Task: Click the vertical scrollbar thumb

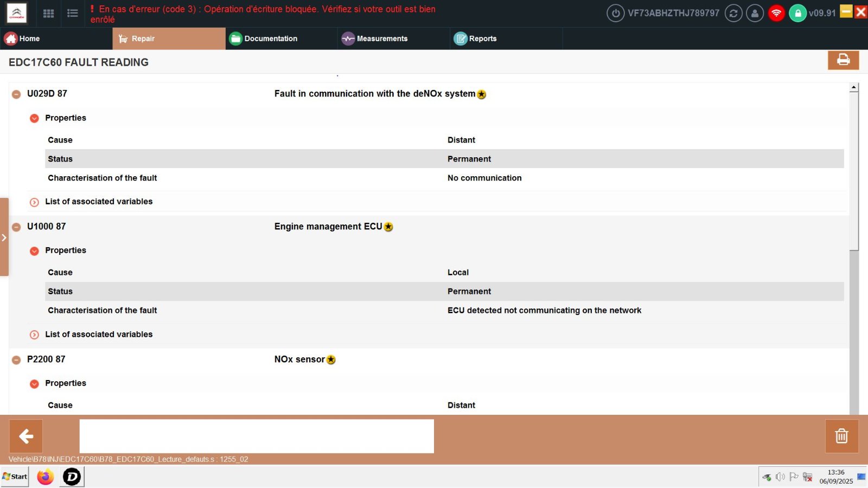Action: point(854,171)
